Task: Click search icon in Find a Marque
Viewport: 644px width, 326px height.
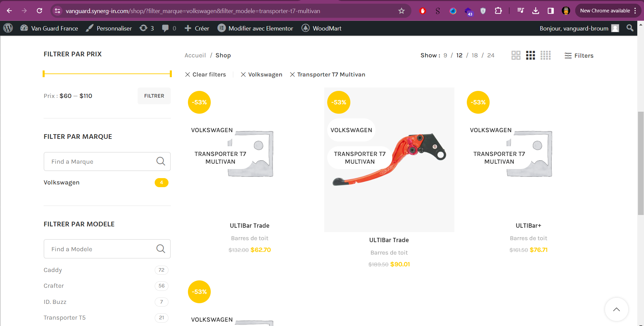Action: point(161,161)
